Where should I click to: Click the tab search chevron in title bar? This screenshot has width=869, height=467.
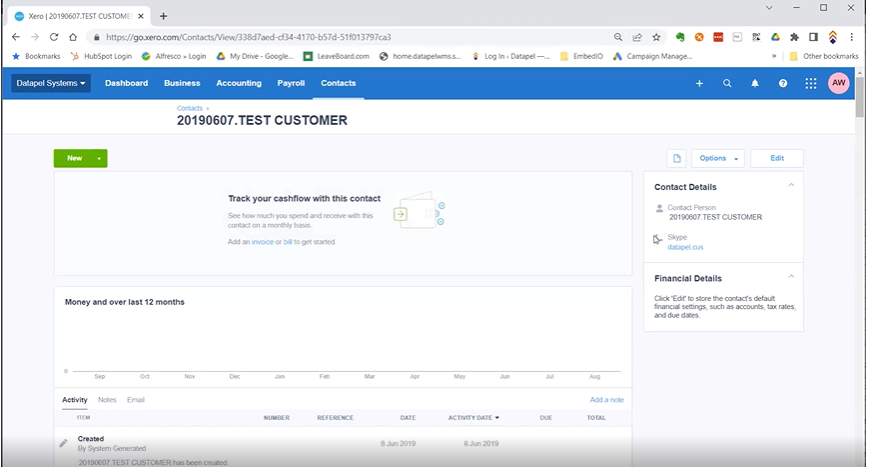(x=769, y=8)
